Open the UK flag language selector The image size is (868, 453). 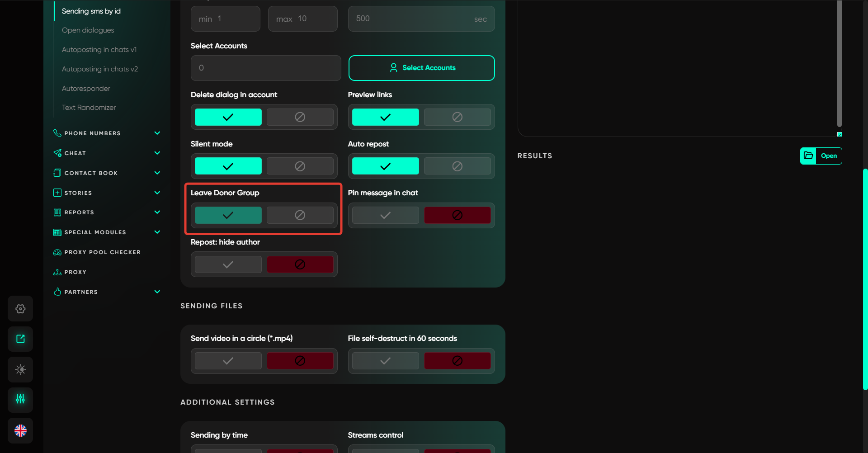(20, 430)
